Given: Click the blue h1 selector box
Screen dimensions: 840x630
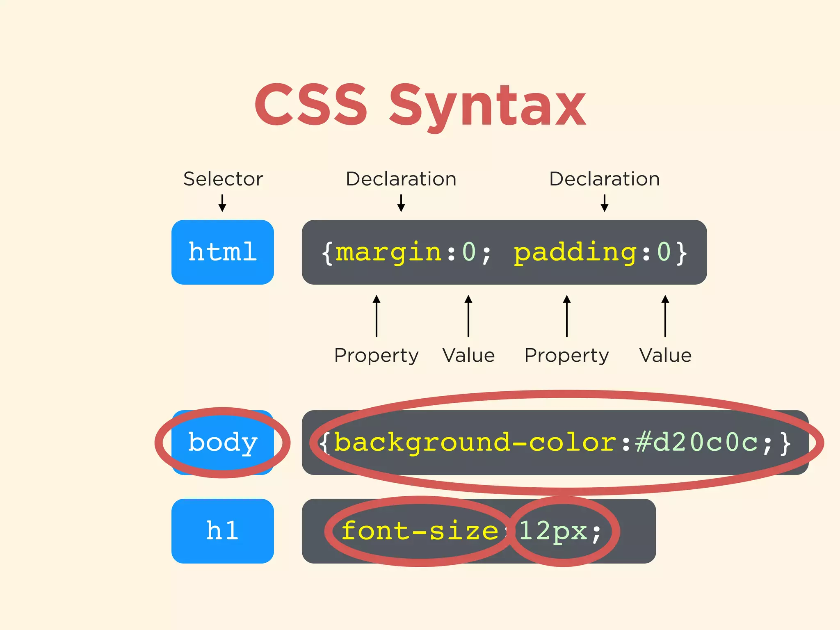Looking at the screenshot, I should [222, 531].
